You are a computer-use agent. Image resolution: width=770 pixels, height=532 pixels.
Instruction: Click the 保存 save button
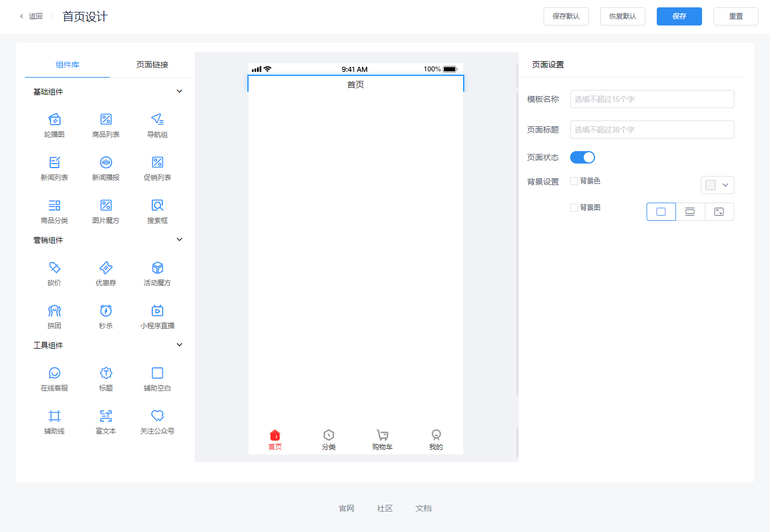(x=679, y=16)
